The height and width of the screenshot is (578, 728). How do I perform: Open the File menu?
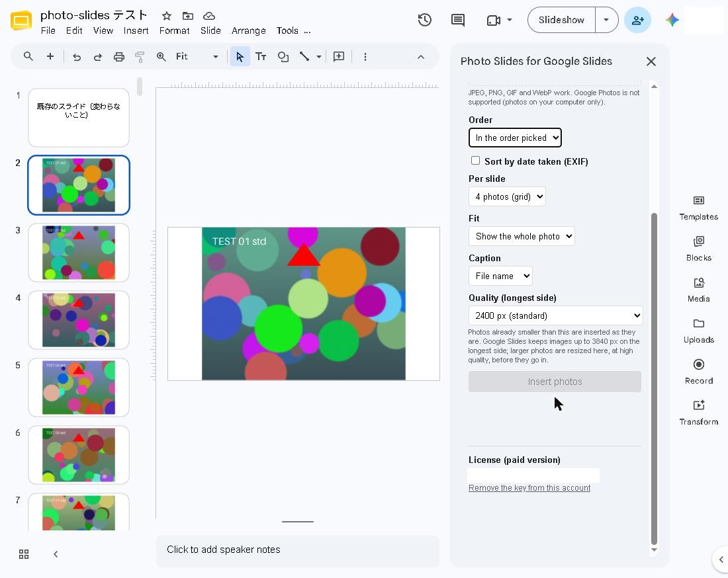(48, 30)
